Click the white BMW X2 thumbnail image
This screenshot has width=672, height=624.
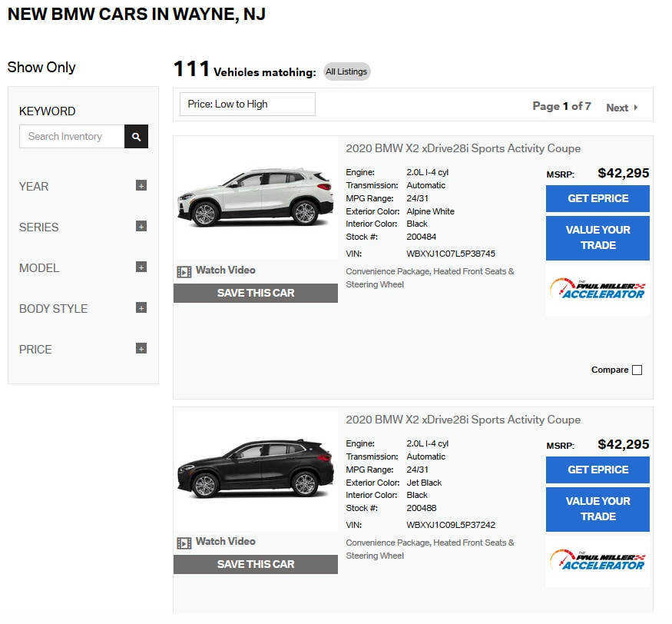click(256, 198)
